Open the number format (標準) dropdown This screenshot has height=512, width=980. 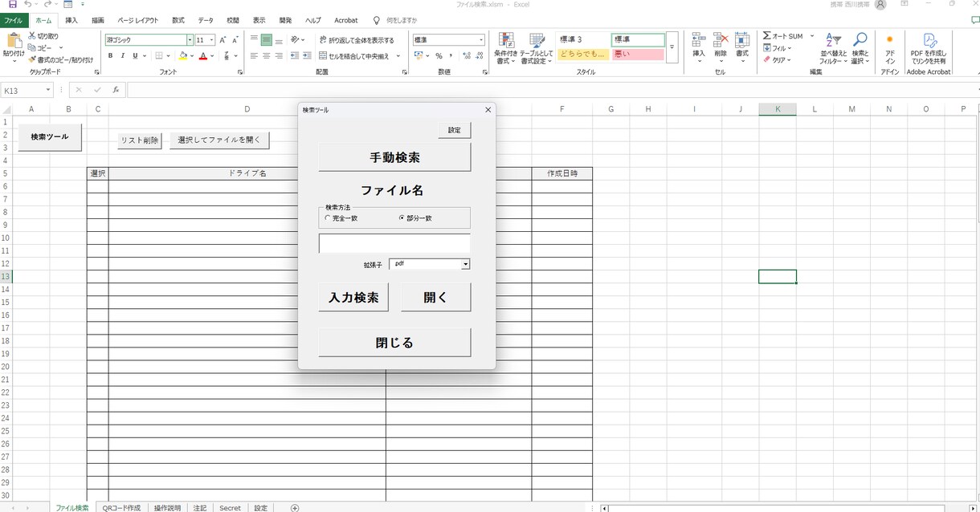(481, 40)
